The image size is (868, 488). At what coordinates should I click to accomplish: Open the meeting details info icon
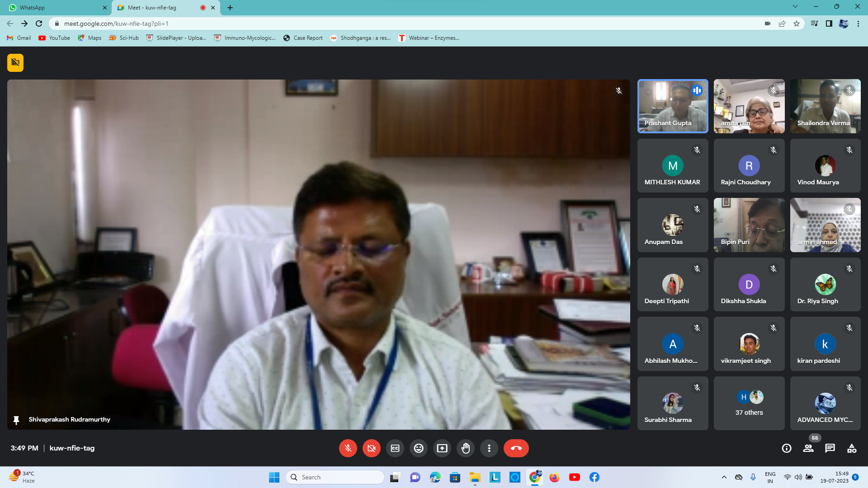coord(787,448)
